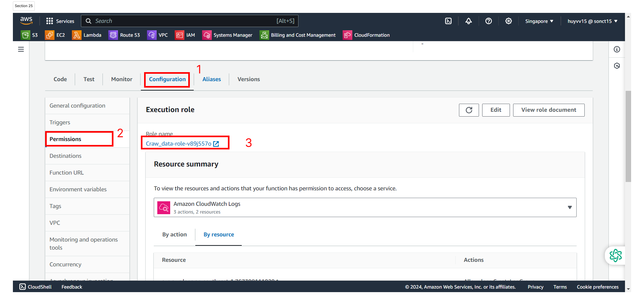This screenshot has width=644, height=305.
Task: Select the Configuration tab
Action: click(167, 79)
